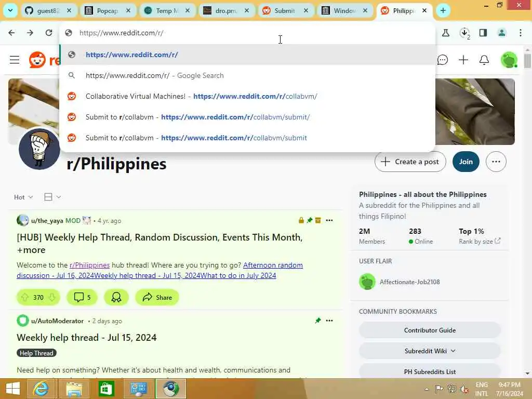Image resolution: width=532 pixels, height=399 pixels.
Task: Switch to the guest GitHub tab
Action: pyautogui.click(x=48, y=10)
